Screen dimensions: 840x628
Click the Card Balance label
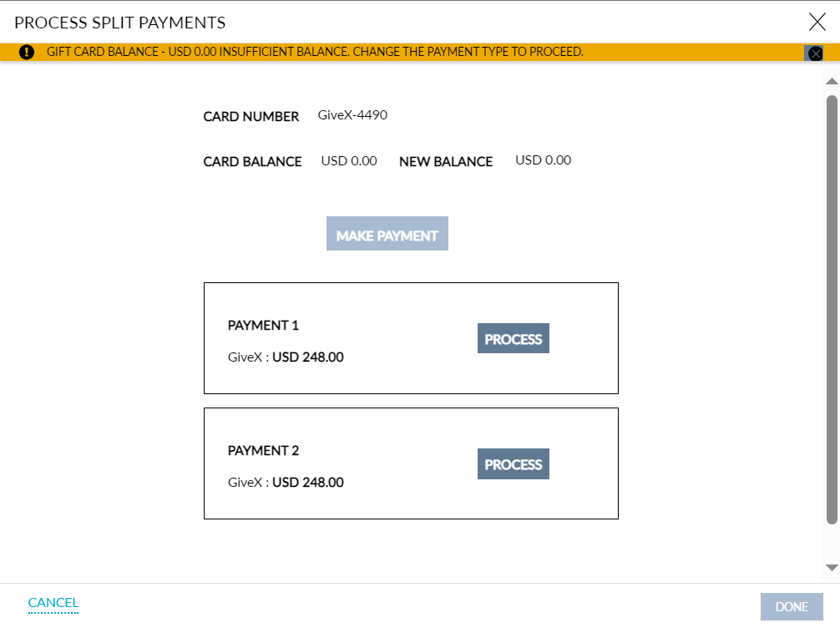252,161
